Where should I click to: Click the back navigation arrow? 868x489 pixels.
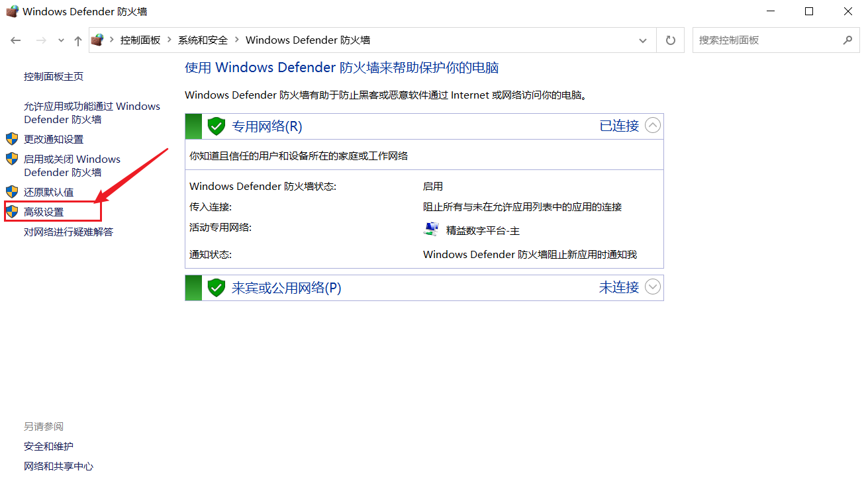point(16,40)
